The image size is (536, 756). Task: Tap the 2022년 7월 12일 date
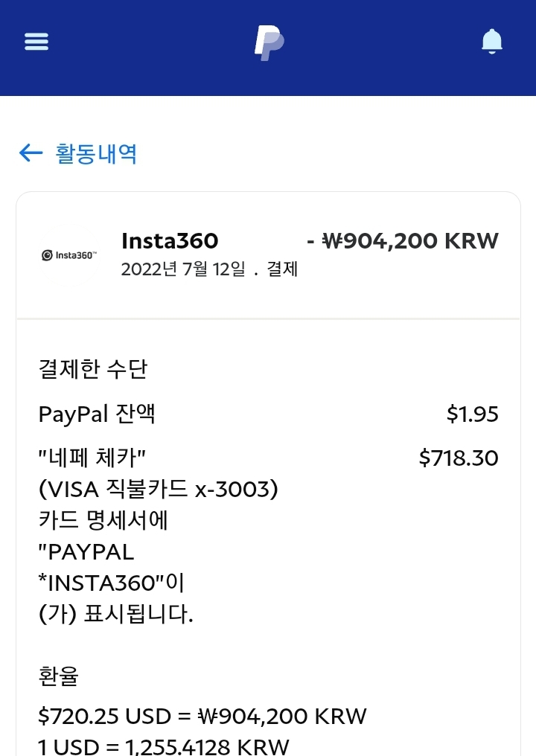coord(182,269)
